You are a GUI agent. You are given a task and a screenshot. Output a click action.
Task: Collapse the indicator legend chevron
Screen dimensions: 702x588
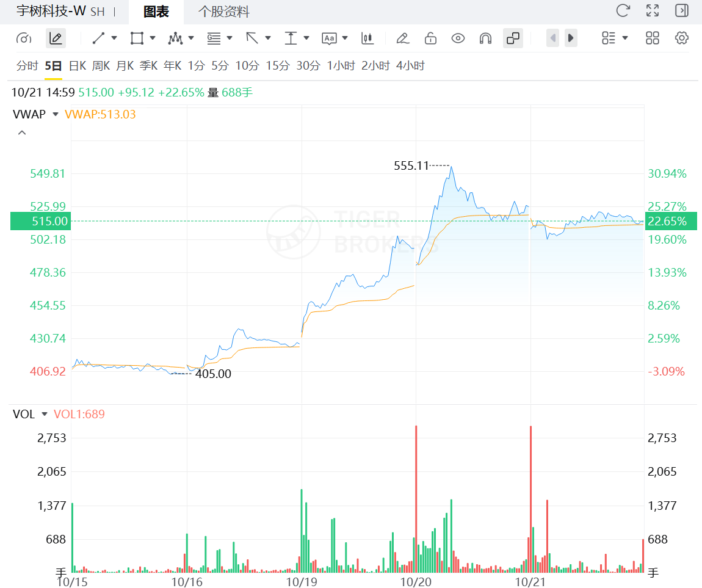coord(21,133)
